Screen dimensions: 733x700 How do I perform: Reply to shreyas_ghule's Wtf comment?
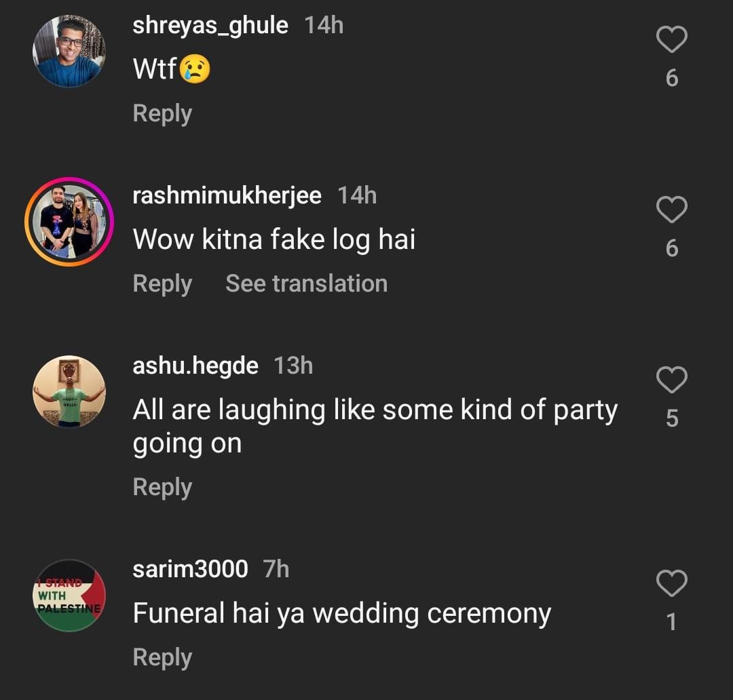pyautogui.click(x=162, y=113)
